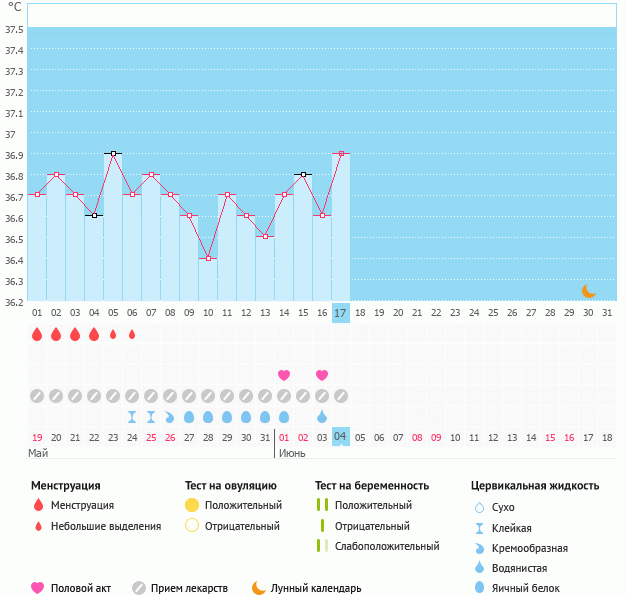Image resolution: width=626 pixels, height=595 pixels.
Task: Click the 36.4 temperature point on day 10
Action: coord(208,258)
